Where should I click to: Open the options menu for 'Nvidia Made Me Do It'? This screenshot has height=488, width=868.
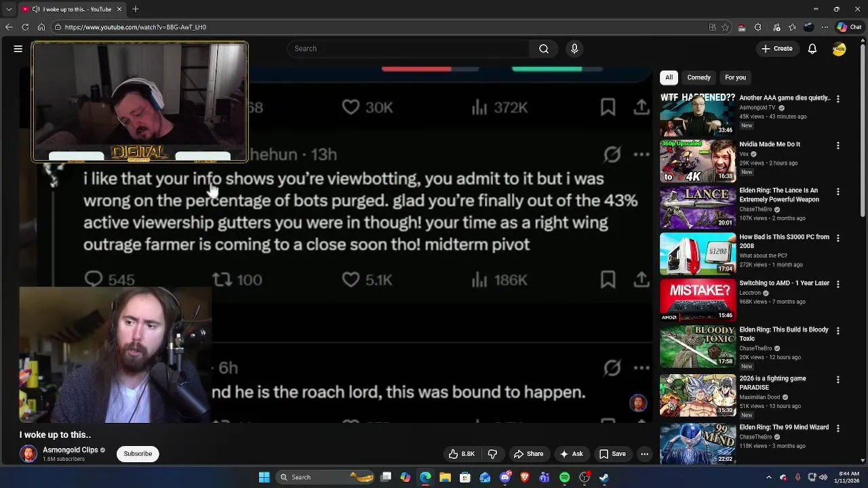pos(838,146)
